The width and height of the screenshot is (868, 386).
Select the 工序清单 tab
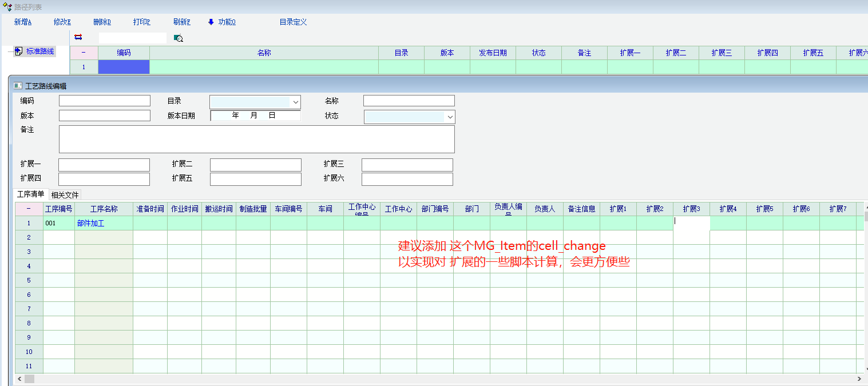(30, 194)
